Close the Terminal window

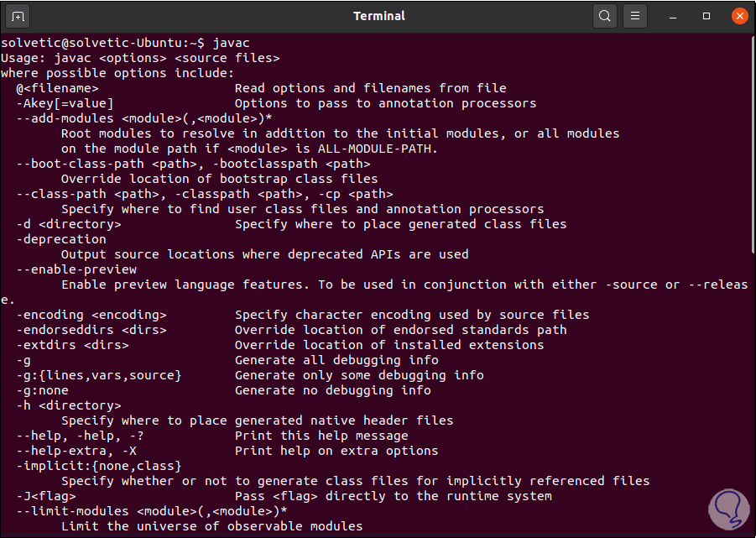738,16
